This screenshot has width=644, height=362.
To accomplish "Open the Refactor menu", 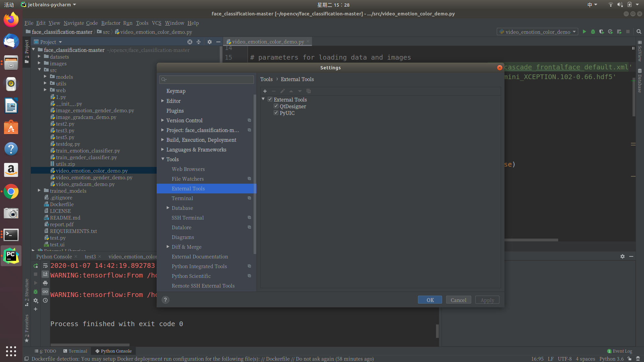I will (x=111, y=23).
